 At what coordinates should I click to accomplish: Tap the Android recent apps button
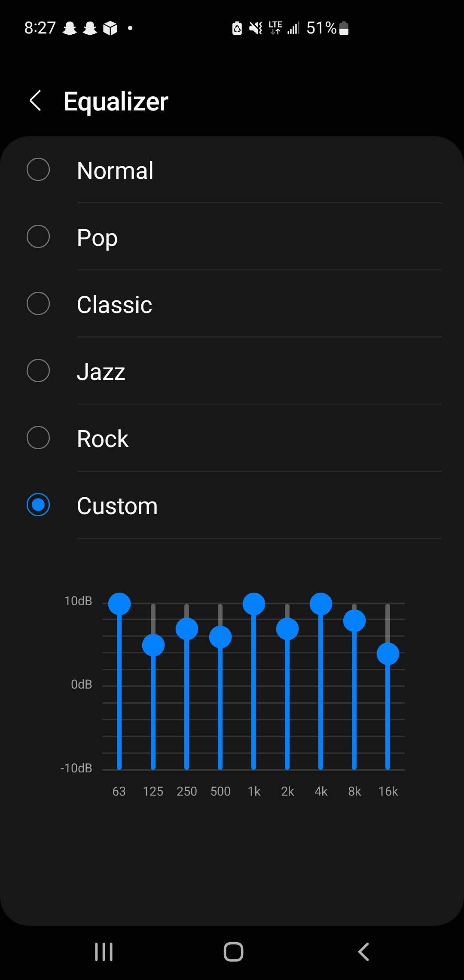coord(104,952)
